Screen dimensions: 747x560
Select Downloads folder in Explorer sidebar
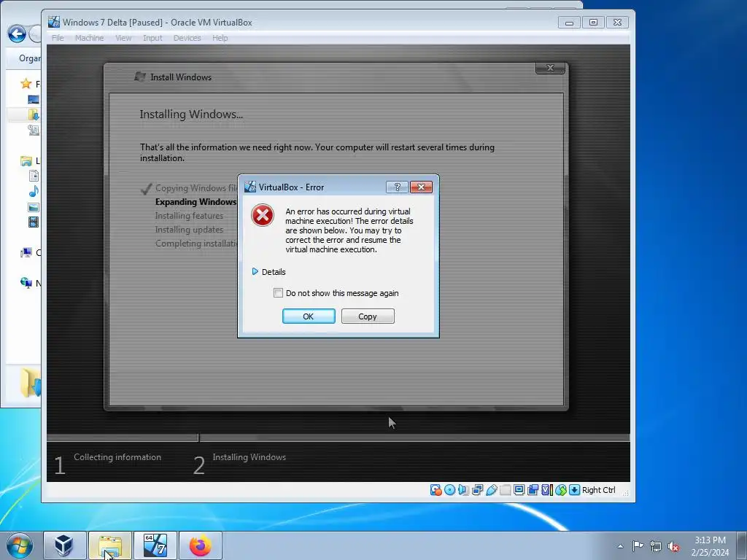click(x=34, y=114)
